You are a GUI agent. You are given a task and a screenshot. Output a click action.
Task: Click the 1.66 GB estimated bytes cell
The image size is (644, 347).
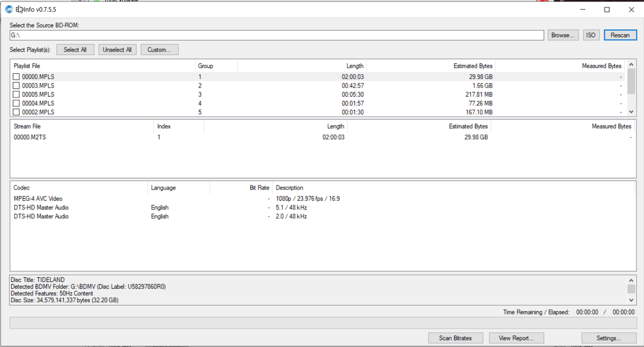pyautogui.click(x=481, y=86)
